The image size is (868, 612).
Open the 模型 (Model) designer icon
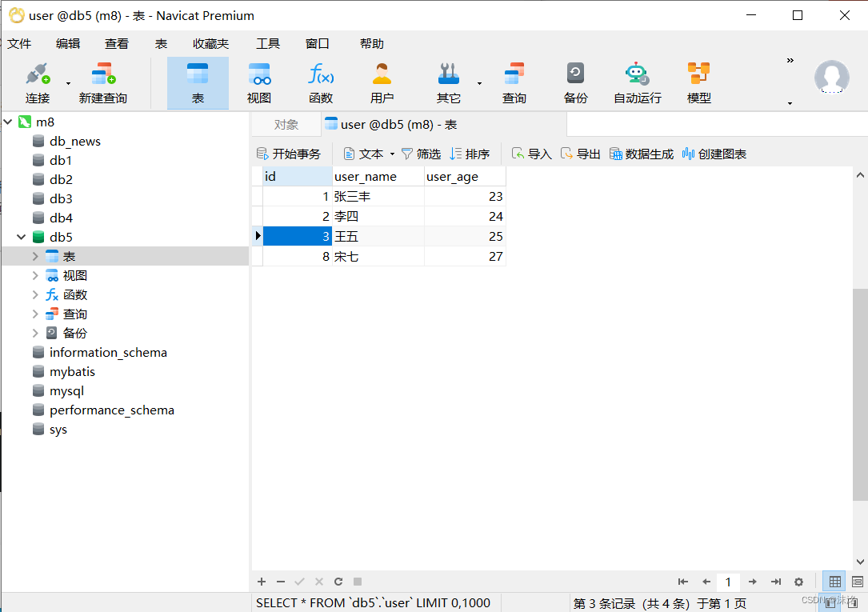[x=698, y=82]
